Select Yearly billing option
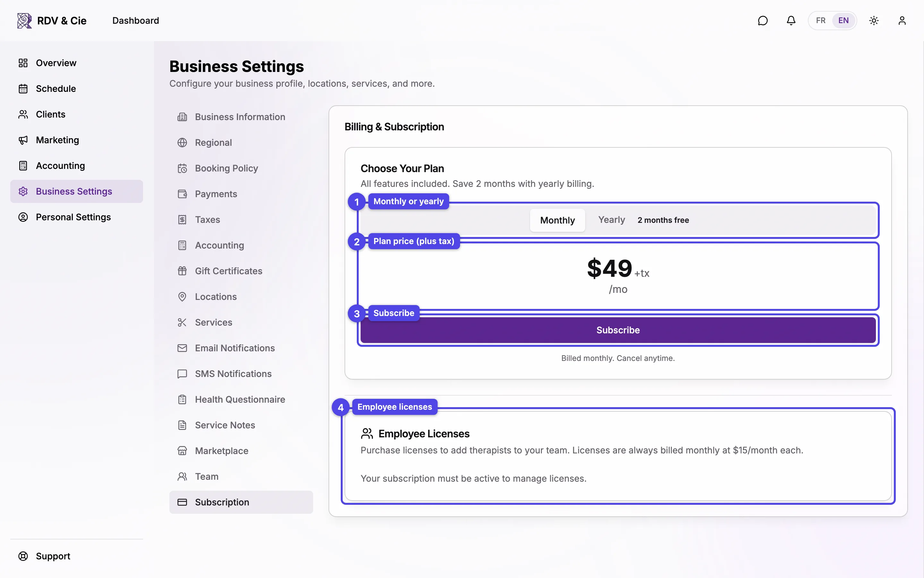Screen dimensions: 924x578 point(611,220)
